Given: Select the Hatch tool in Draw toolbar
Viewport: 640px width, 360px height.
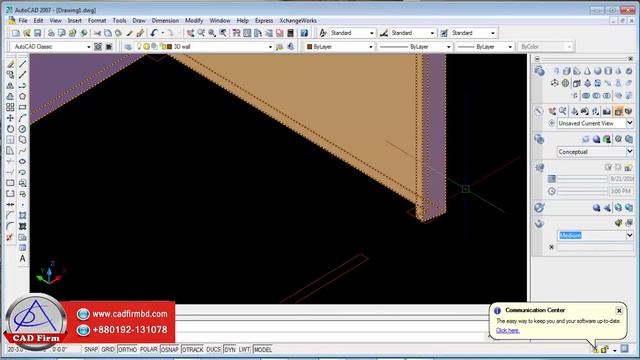Looking at the screenshot, I should [x=22, y=216].
